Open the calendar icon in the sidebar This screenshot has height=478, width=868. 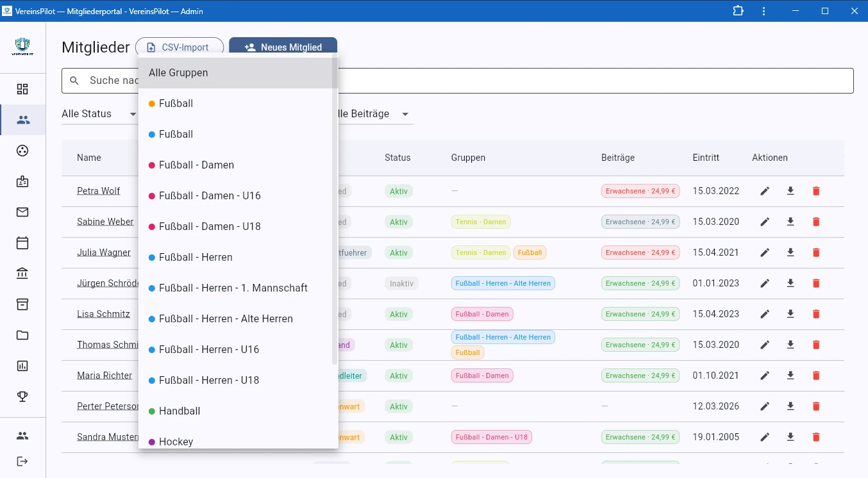coord(22,243)
